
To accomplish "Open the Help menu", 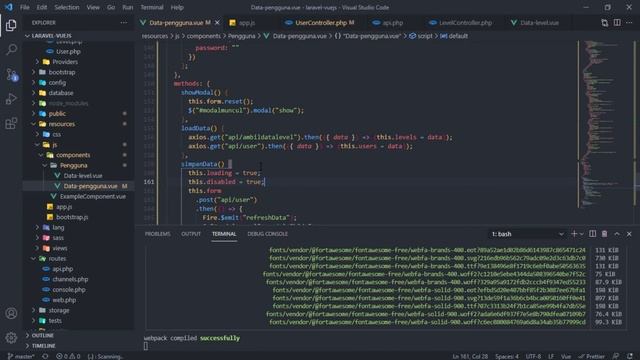I will (177, 7).
